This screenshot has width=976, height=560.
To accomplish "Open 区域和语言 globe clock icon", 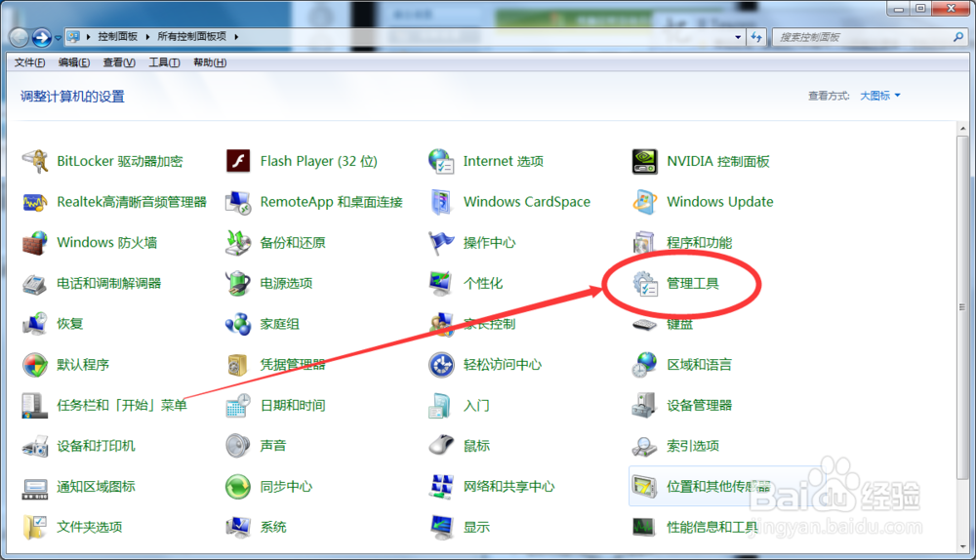I will pos(644,365).
